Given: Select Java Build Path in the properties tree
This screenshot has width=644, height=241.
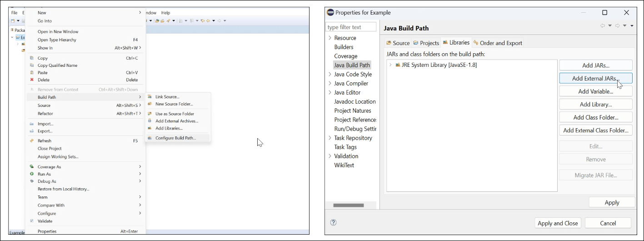Looking at the screenshot, I should click(x=352, y=65).
